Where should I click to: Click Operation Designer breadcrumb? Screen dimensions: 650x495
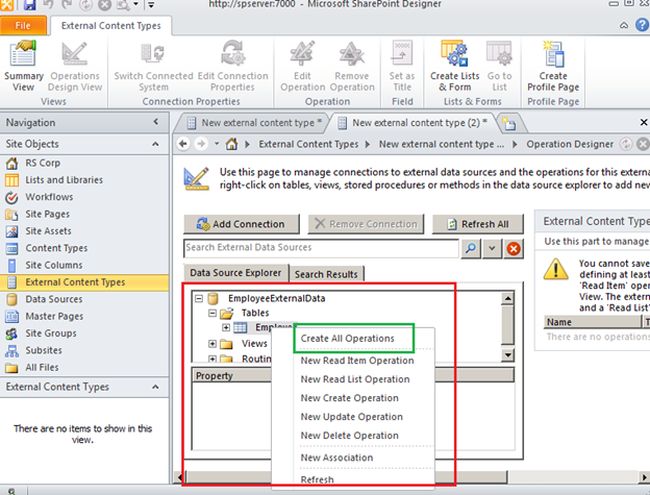tap(570, 144)
